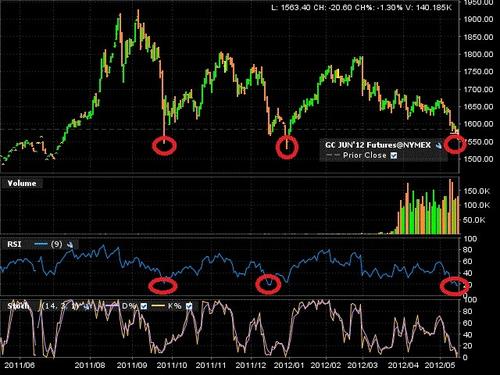Open the RSI indicator settings wrench
This screenshot has height=375, width=500.
coord(70,245)
